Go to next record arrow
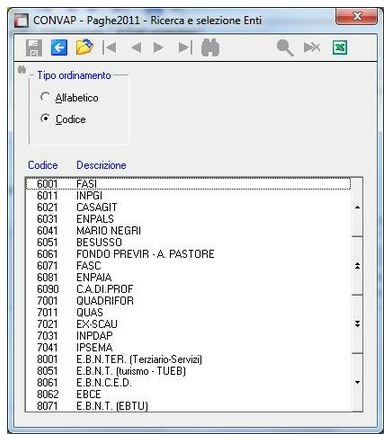 (x=158, y=48)
